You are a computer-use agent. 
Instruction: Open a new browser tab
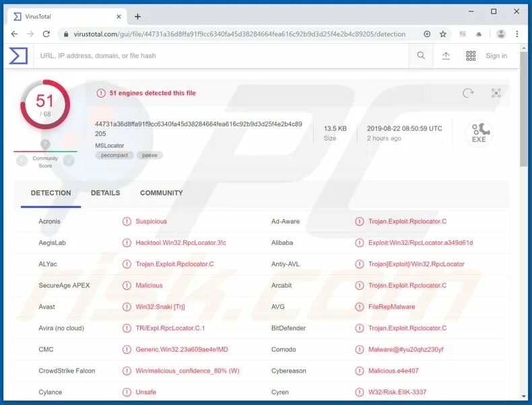[137, 17]
